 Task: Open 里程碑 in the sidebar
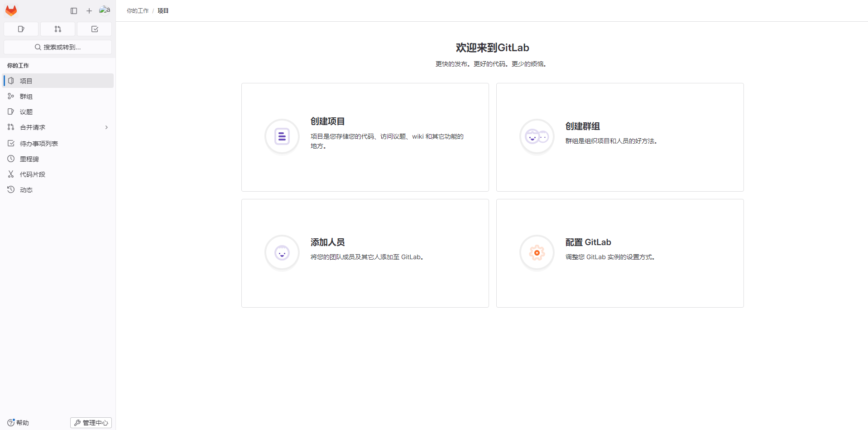click(x=58, y=159)
